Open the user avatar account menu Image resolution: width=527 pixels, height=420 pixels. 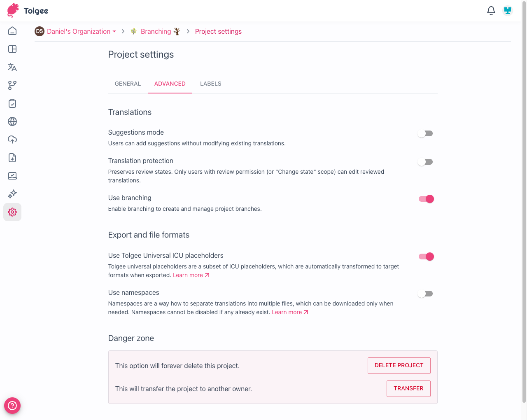click(507, 10)
